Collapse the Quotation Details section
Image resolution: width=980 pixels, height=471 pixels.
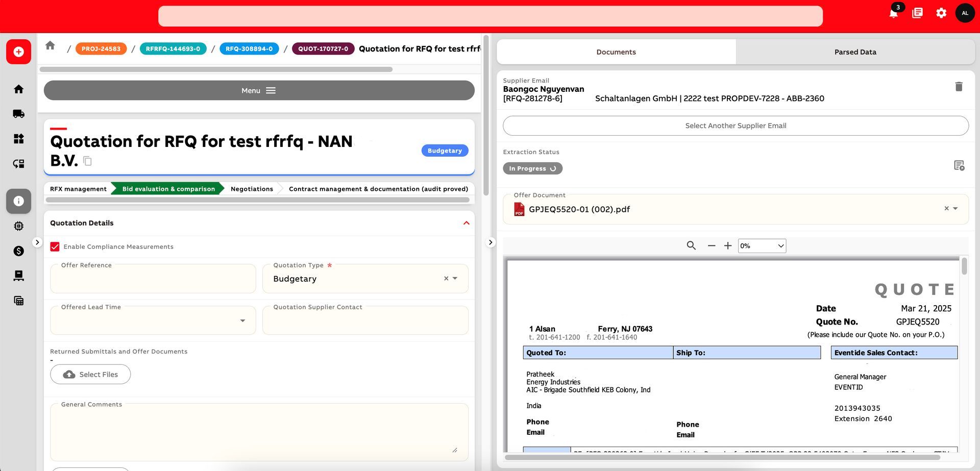(466, 224)
